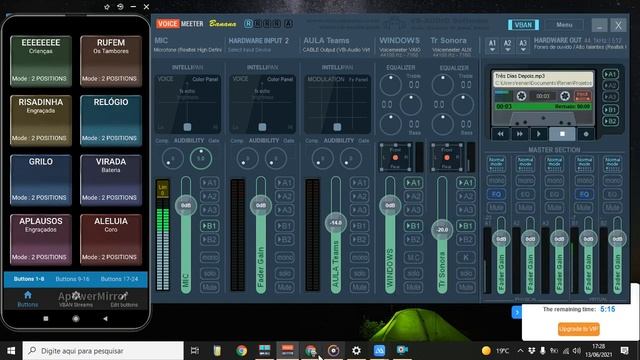Screen dimensions: 640x360
Task: Switch to Buttons 17-24 tab
Action: 119,279
